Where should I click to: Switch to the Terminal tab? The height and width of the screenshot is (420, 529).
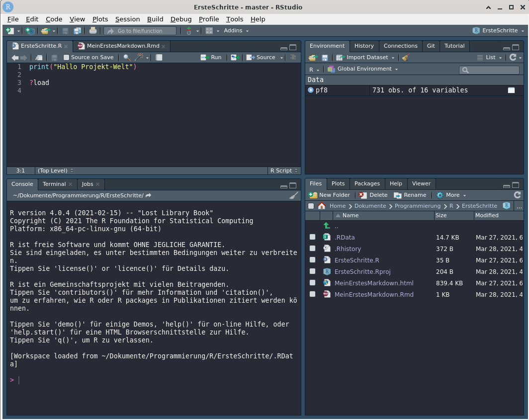tap(54, 184)
